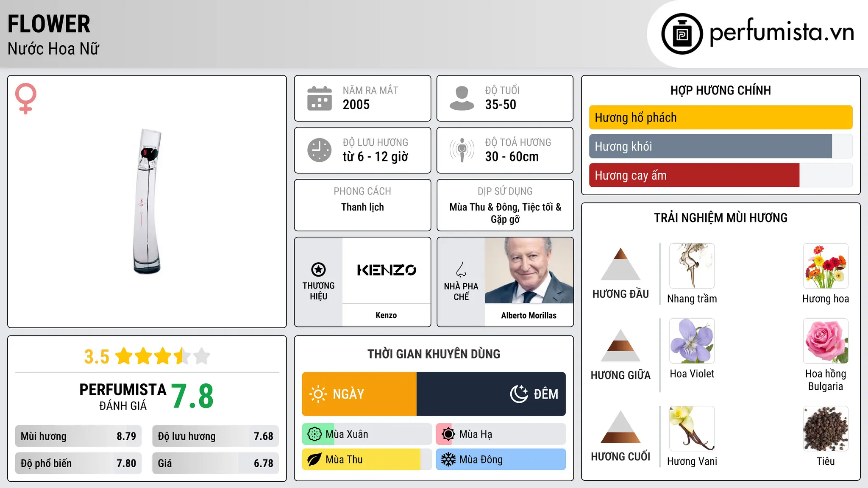Click the Tiêu note label

pos(826,461)
